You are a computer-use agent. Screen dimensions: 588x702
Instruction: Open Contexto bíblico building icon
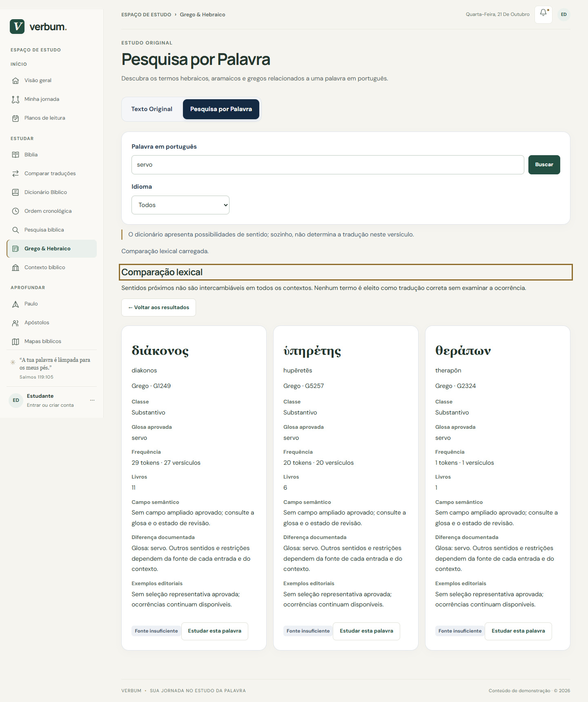[16, 267]
